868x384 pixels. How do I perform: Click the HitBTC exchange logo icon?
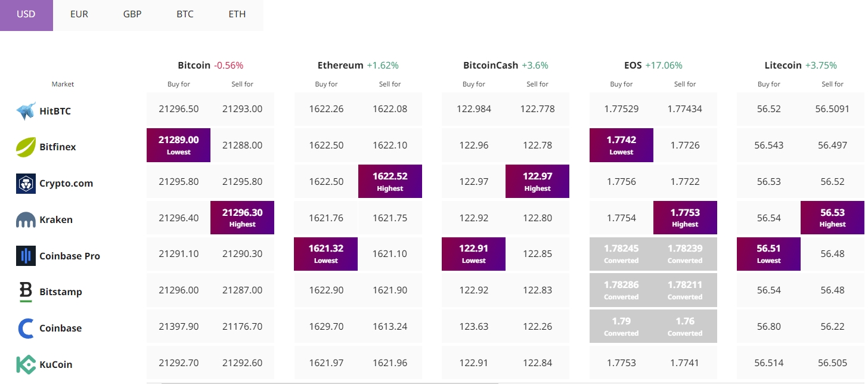coord(26,111)
